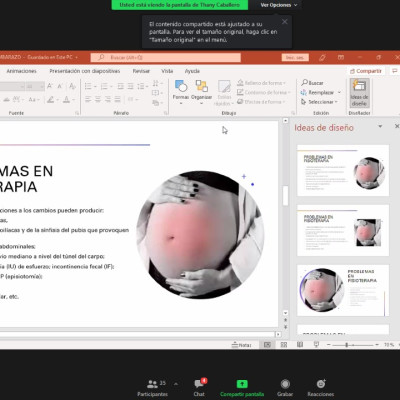The image size is (400, 400).
Task: Expand Ver Opciones dropdown
Action: (279, 5)
